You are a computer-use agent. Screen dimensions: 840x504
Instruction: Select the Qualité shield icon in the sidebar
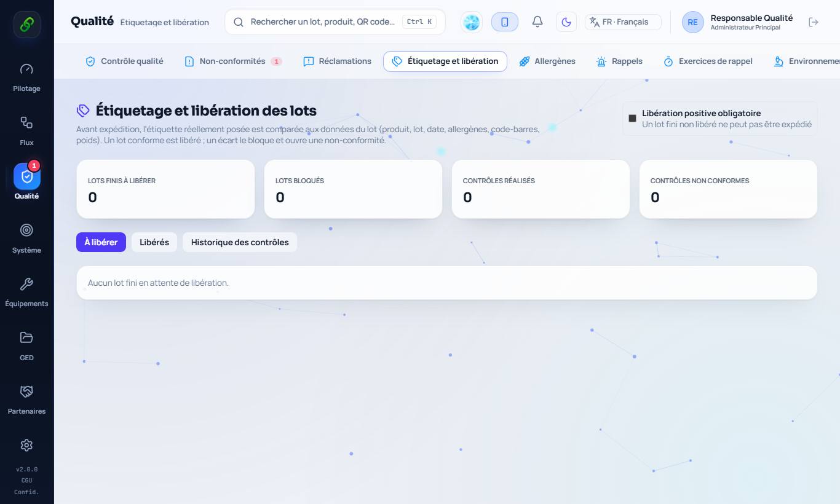(x=27, y=177)
